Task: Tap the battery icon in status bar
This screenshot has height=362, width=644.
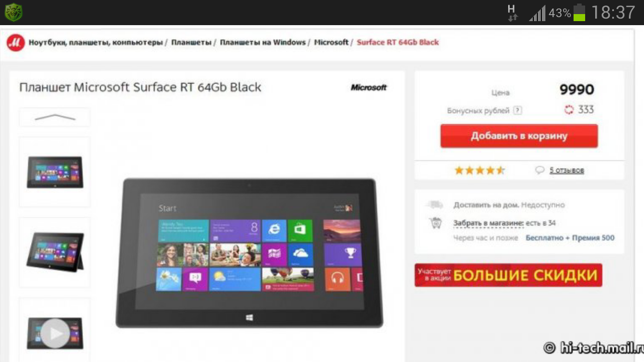Action: tap(580, 13)
